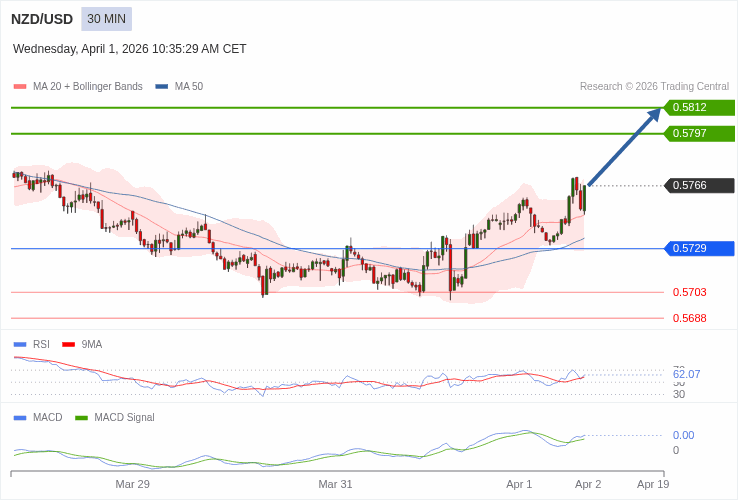738x500 pixels.
Task: Open the Research Trading Central credit text
Action: coord(654,87)
